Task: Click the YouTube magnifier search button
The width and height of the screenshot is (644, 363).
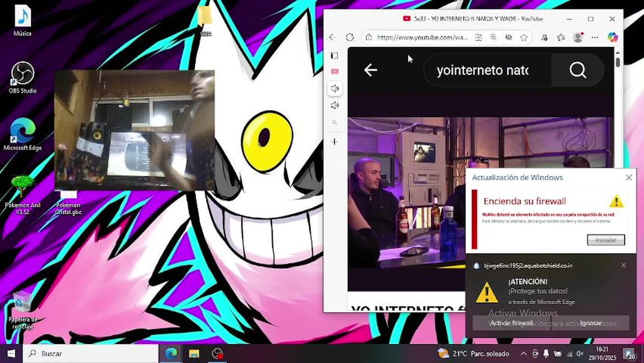Action: click(578, 70)
